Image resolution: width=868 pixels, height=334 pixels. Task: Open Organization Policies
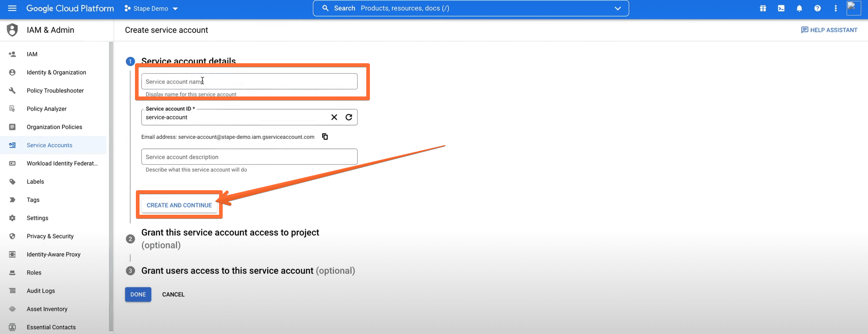click(x=54, y=127)
